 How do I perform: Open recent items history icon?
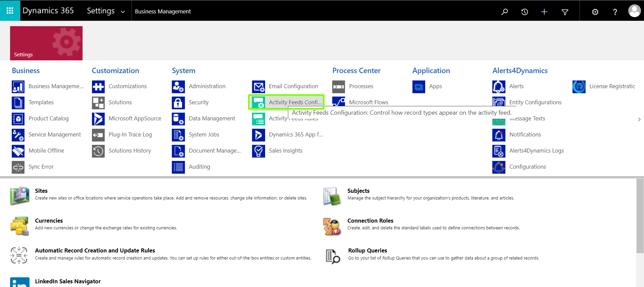(525, 12)
